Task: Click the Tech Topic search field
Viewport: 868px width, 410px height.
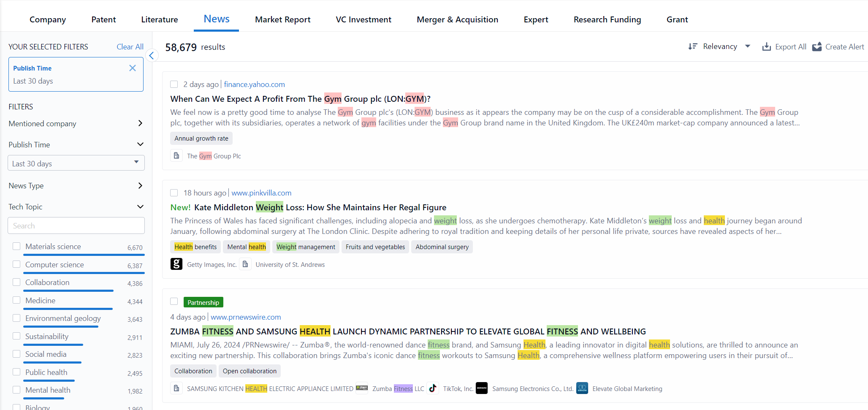Action: pyautogui.click(x=76, y=225)
